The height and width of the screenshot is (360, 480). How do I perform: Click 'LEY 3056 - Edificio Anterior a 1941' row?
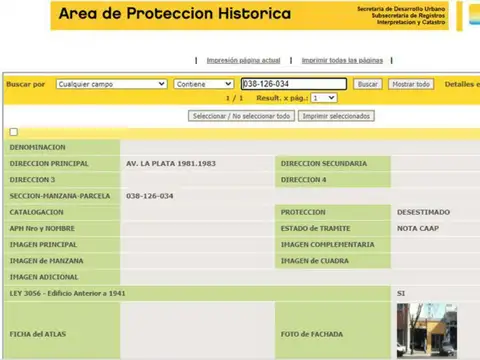coord(197,293)
